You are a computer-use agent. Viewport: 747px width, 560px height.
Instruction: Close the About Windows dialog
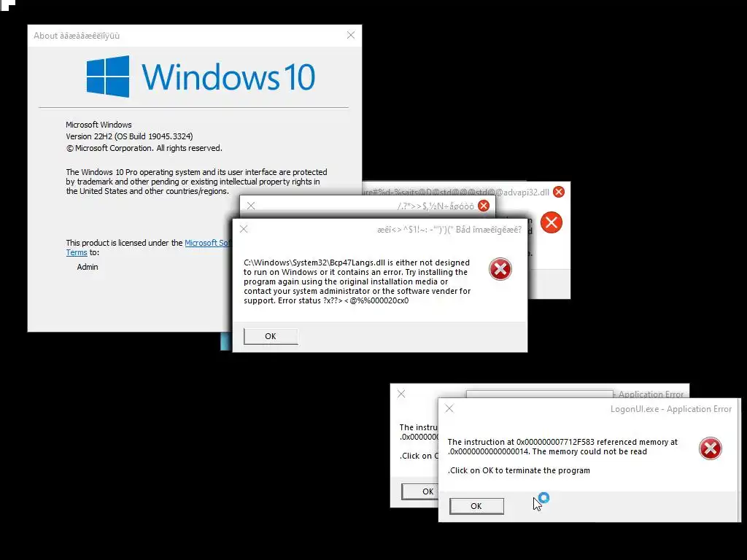pyautogui.click(x=351, y=35)
